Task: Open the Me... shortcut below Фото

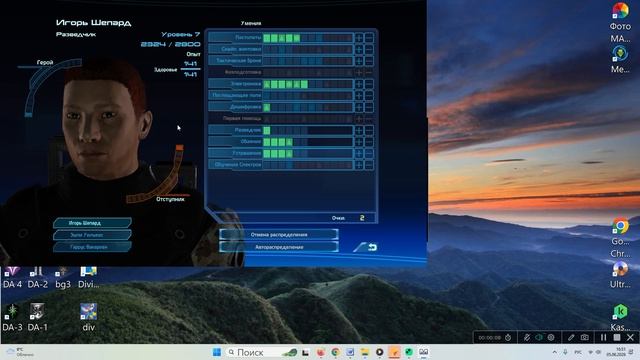Action: [620, 60]
